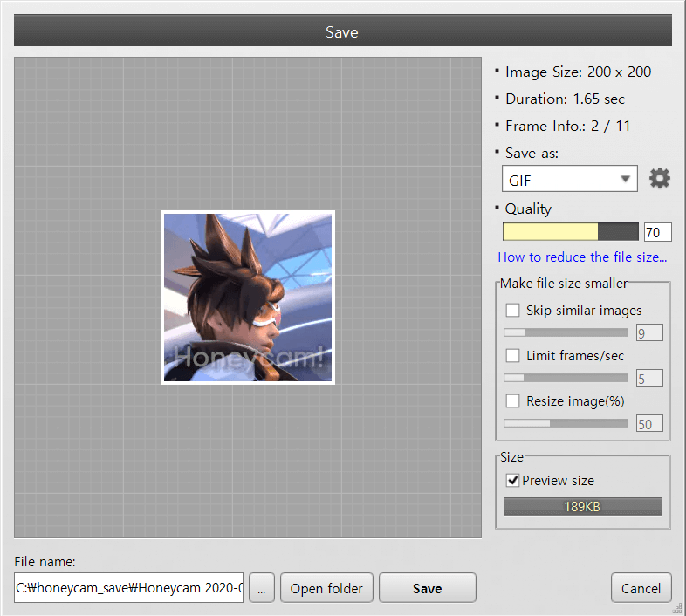The image size is (686, 616).
Task: Open GIF format settings gear icon
Action: (x=660, y=179)
